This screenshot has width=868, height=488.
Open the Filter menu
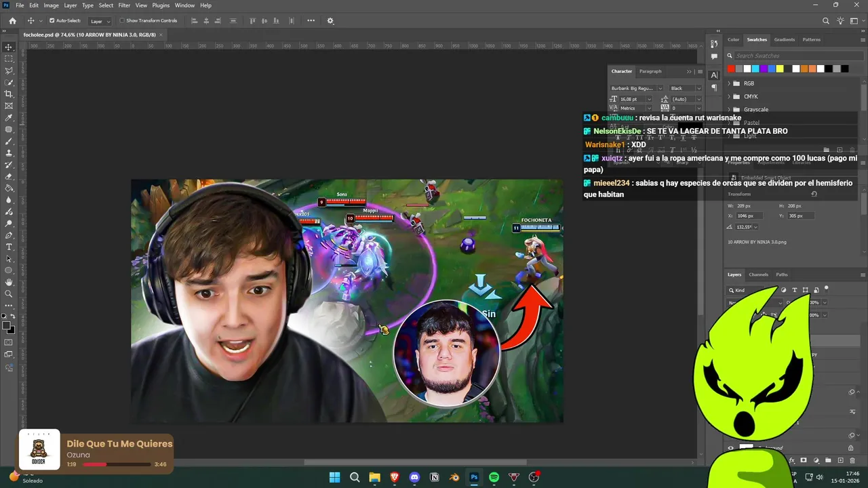tap(124, 5)
